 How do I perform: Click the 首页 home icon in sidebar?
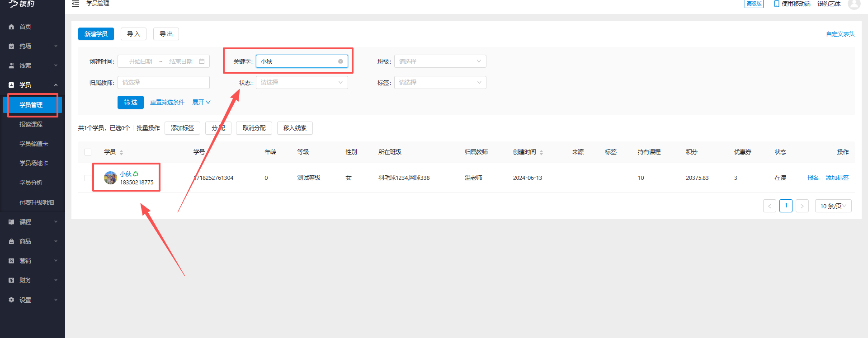[12, 27]
